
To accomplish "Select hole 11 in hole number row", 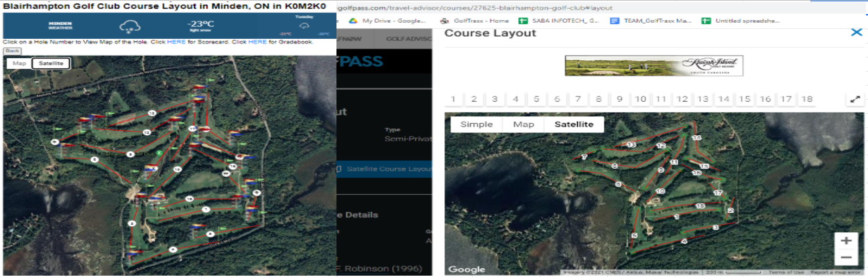I will click(x=661, y=99).
